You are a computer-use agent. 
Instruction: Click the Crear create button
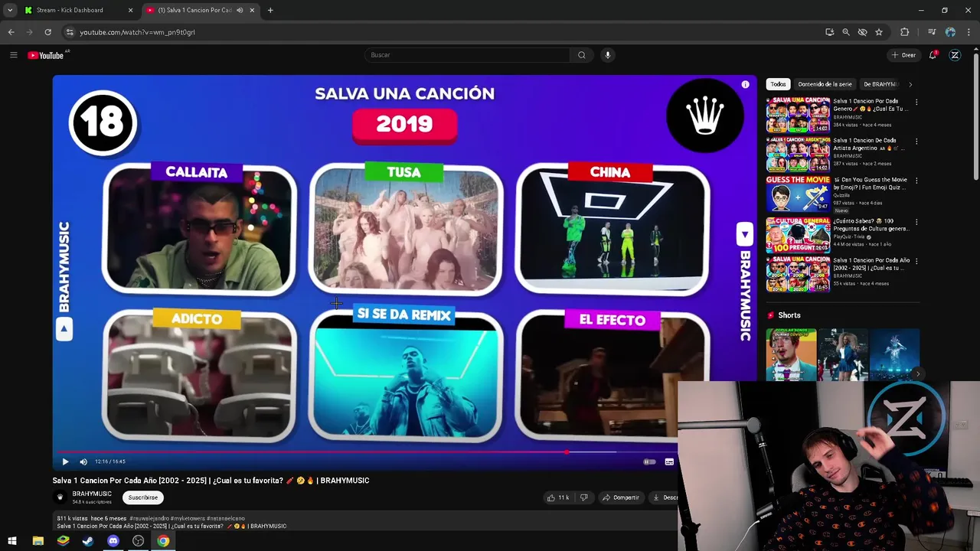pyautogui.click(x=903, y=55)
